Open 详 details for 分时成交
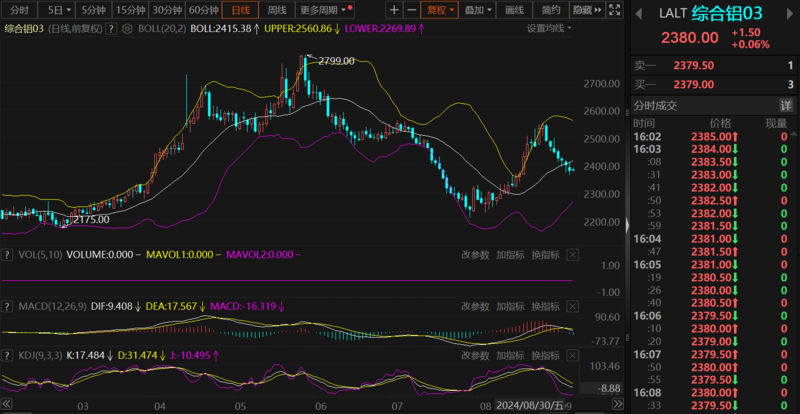800x414 pixels. (x=786, y=105)
